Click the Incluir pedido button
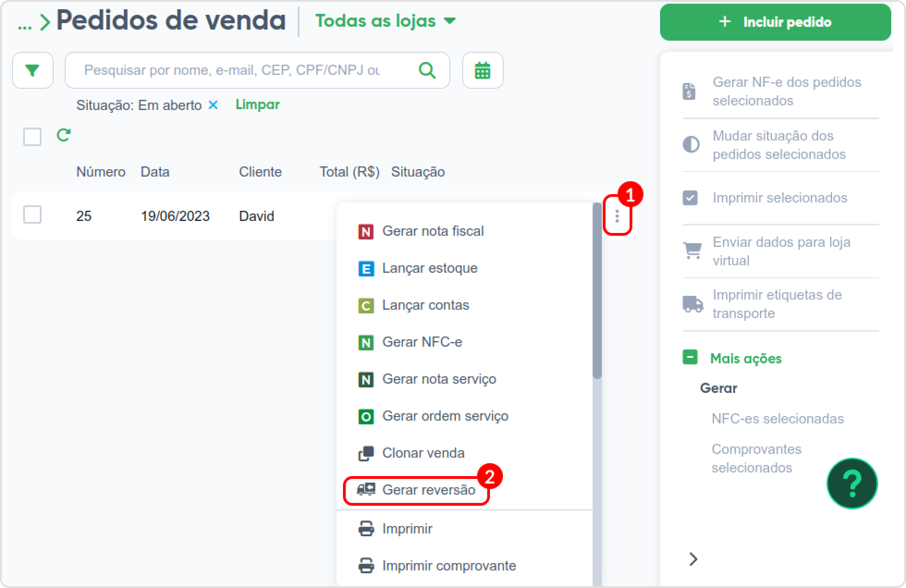The image size is (906, 588). [775, 22]
